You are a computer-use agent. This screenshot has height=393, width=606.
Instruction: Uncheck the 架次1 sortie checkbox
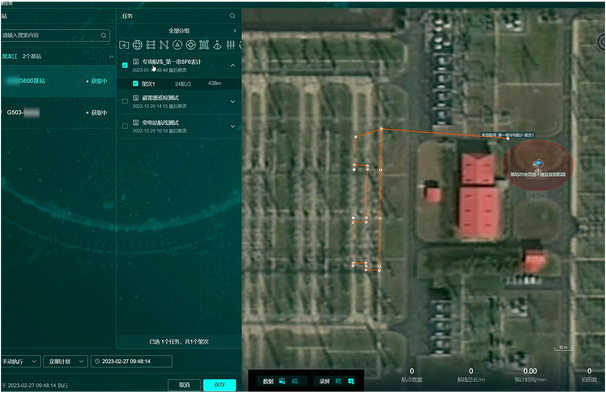click(135, 83)
